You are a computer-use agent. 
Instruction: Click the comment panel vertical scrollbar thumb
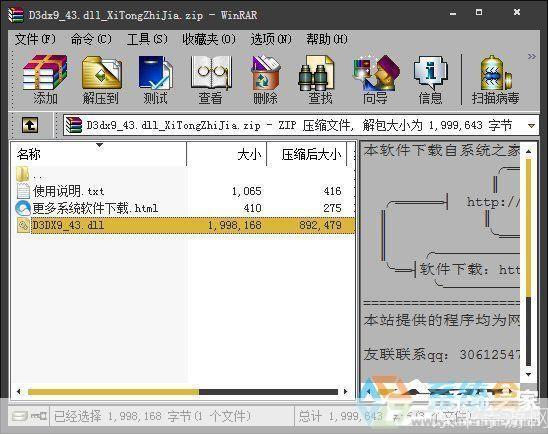(x=528, y=228)
